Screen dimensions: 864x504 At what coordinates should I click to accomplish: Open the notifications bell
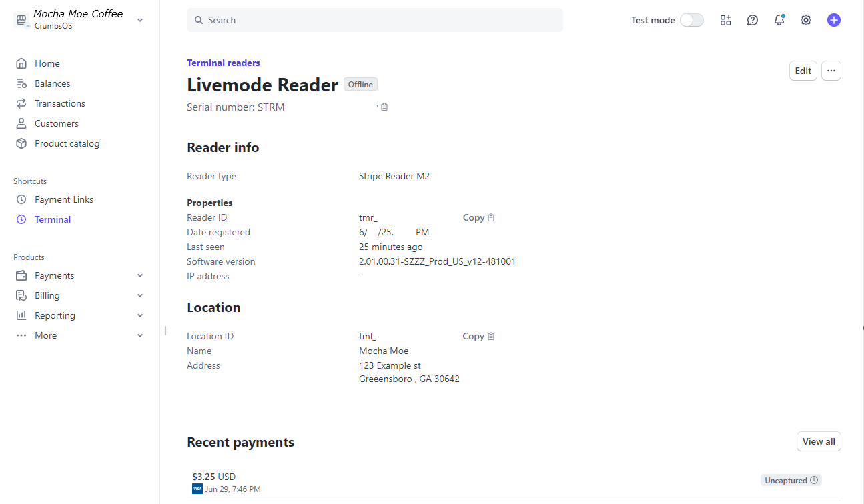779,20
